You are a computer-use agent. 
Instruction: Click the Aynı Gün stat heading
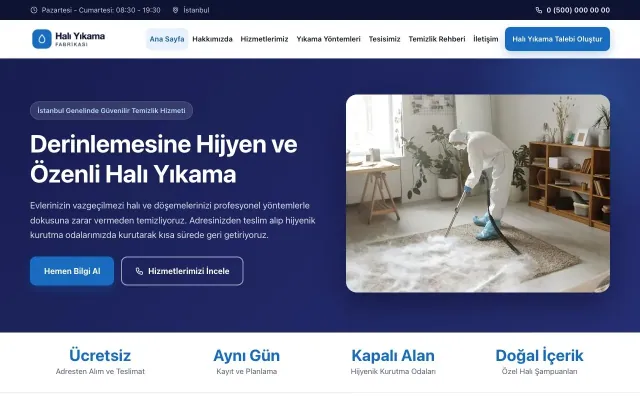(247, 356)
